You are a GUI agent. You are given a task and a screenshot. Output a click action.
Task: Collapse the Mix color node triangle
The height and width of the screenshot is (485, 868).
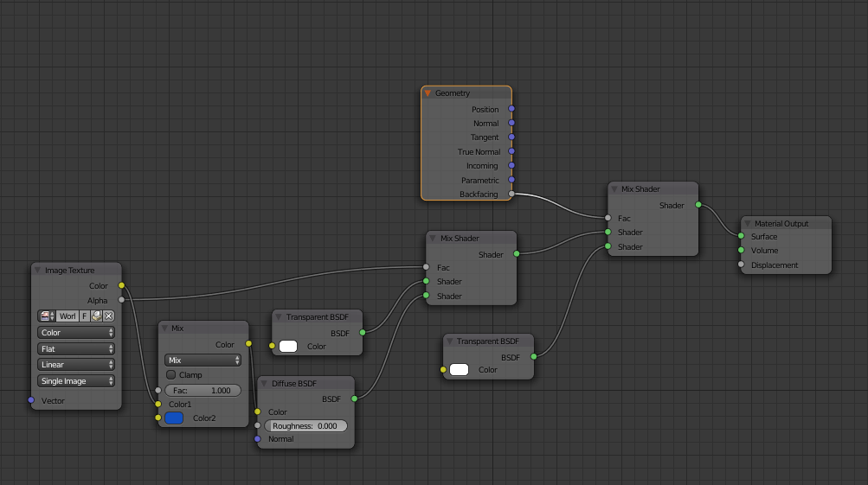point(164,329)
